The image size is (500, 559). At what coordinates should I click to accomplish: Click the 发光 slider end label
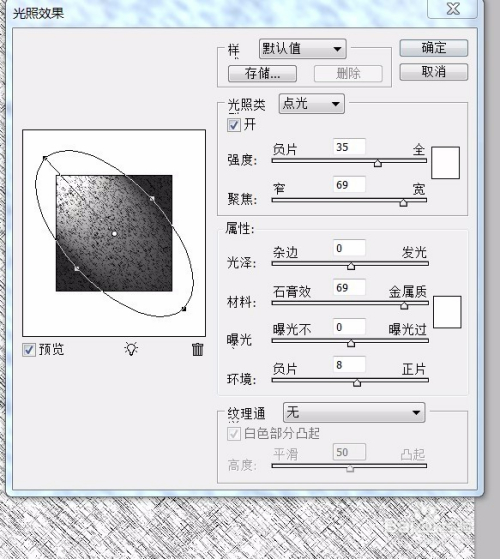click(x=414, y=252)
